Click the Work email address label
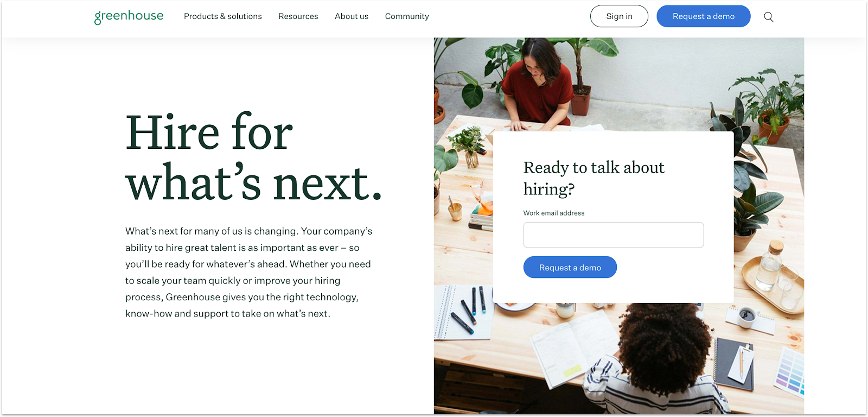The height and width of the screenshot is (417, 868). [554, 213]
